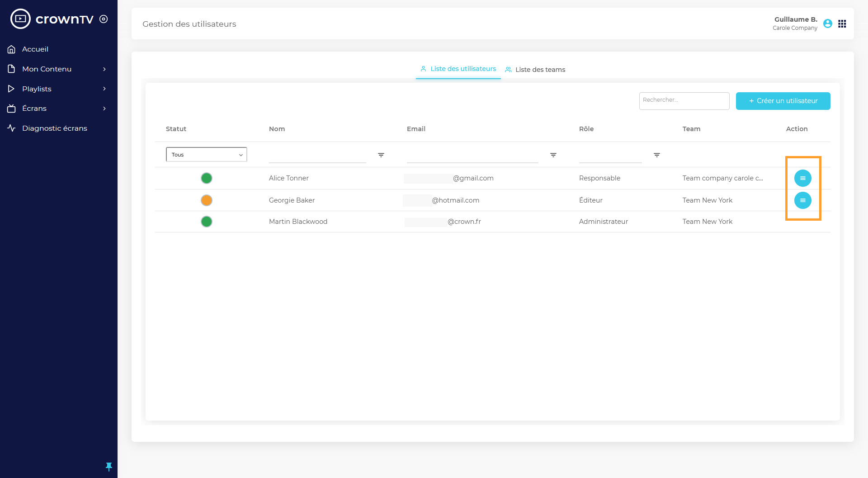Open the user profile avatar icon
This screenshot has width=868, height=478.
(x=828, y=24)
